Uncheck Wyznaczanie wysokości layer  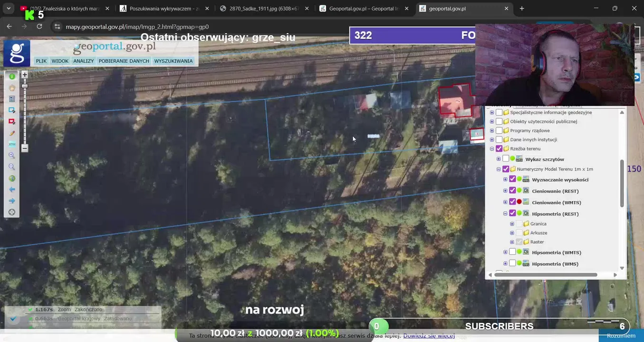click(512, 180)
